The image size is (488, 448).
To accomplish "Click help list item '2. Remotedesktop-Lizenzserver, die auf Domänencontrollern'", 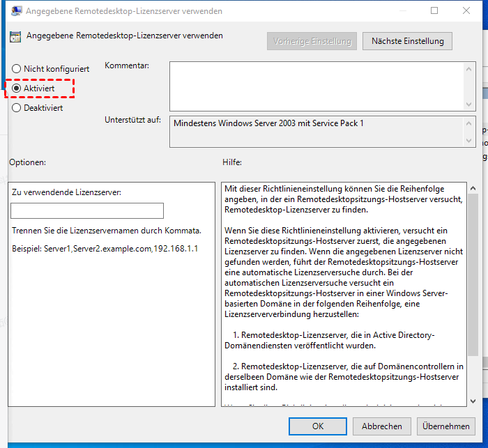I will click(344, 377).
